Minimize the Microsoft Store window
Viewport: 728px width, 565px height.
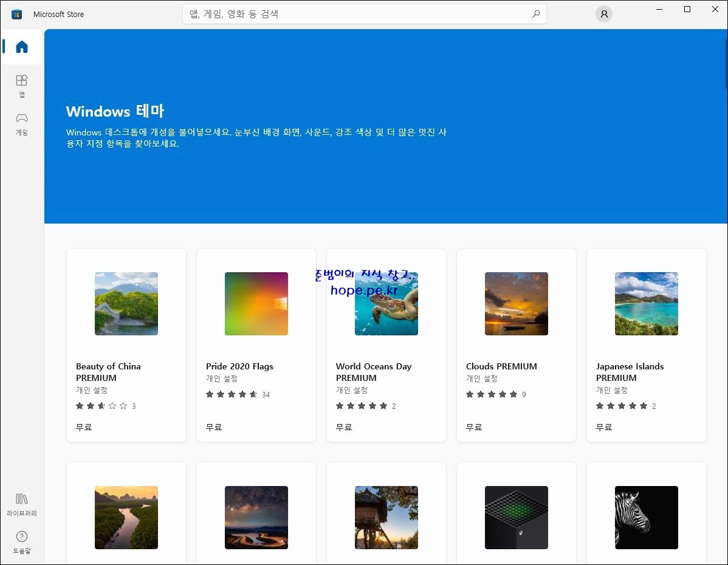coord(659,9)
